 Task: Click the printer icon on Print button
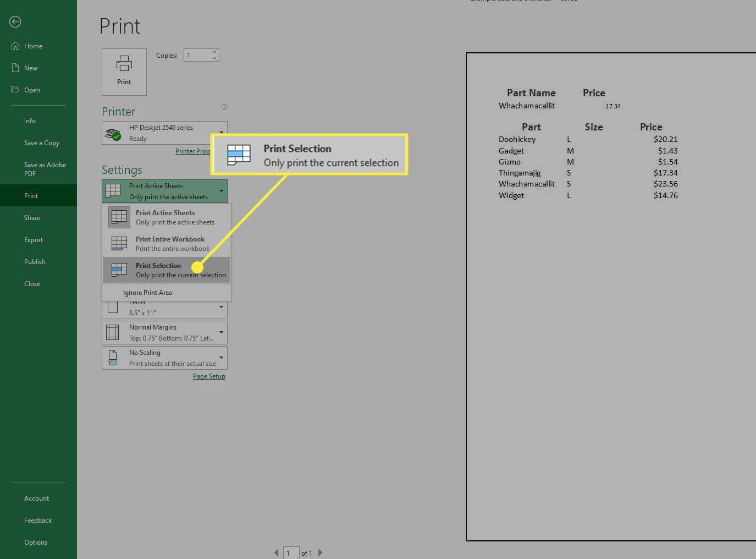pyautogui.click(x=124, y=64)
